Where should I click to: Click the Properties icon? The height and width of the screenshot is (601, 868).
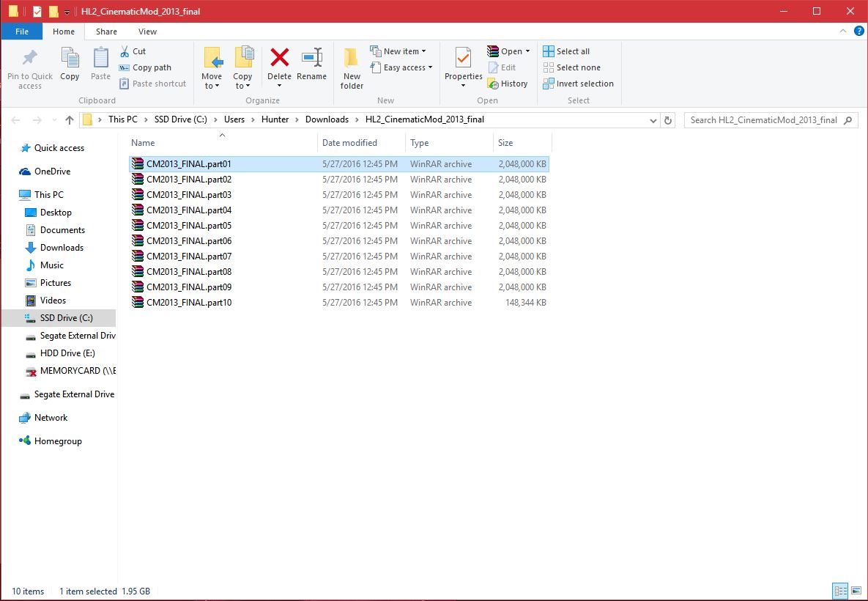(x=464, y=58)
